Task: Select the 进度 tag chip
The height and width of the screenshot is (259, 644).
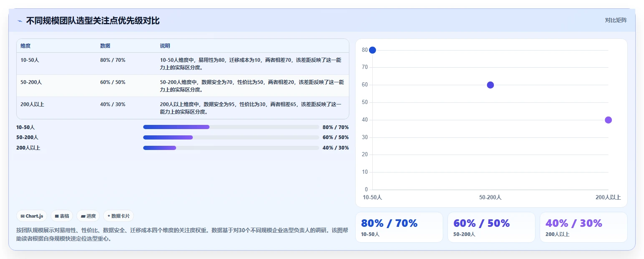Action: (88, 216)
